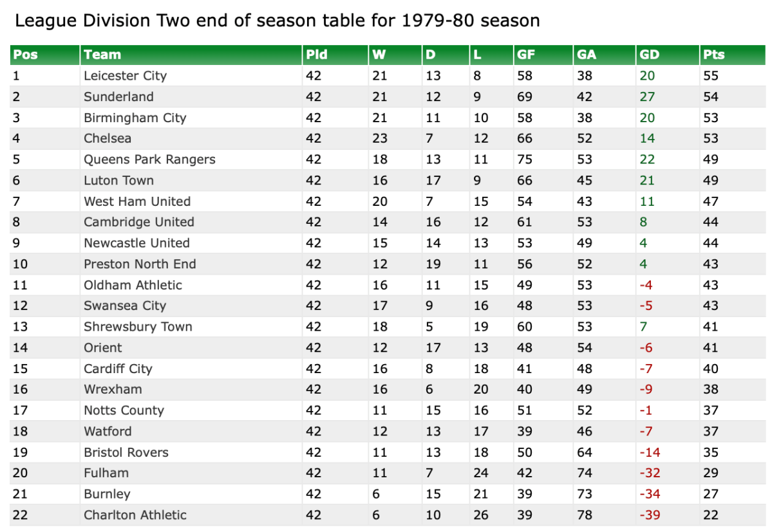
Task: Select the Charlton Athletic team name
Action: (x=135, y=515)
